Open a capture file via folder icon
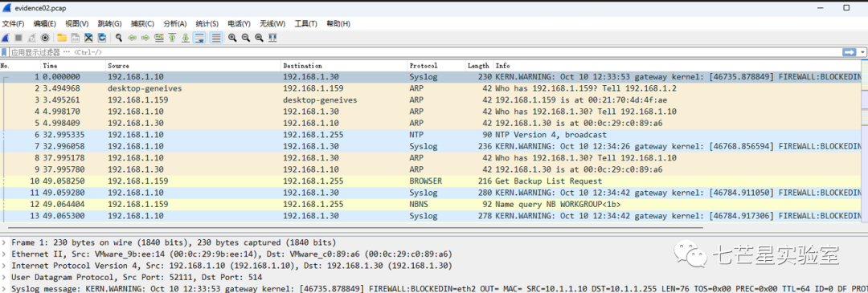Image resolution: width=868 pixels, height=293 pixels. coord(61,38)
